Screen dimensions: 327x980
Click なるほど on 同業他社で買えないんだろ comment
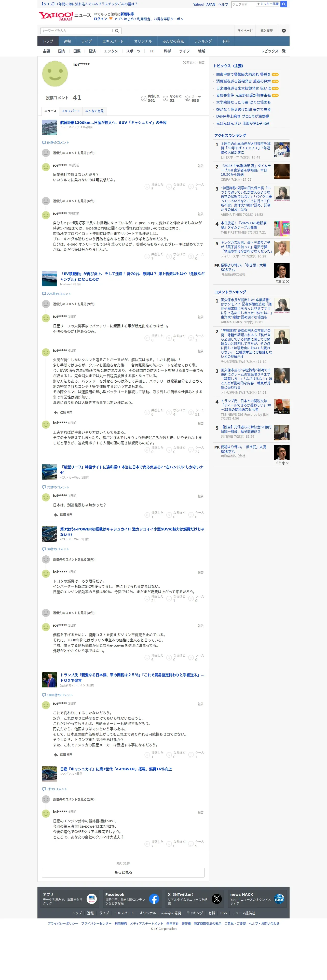pyautogui.click(x=176, y=186)
